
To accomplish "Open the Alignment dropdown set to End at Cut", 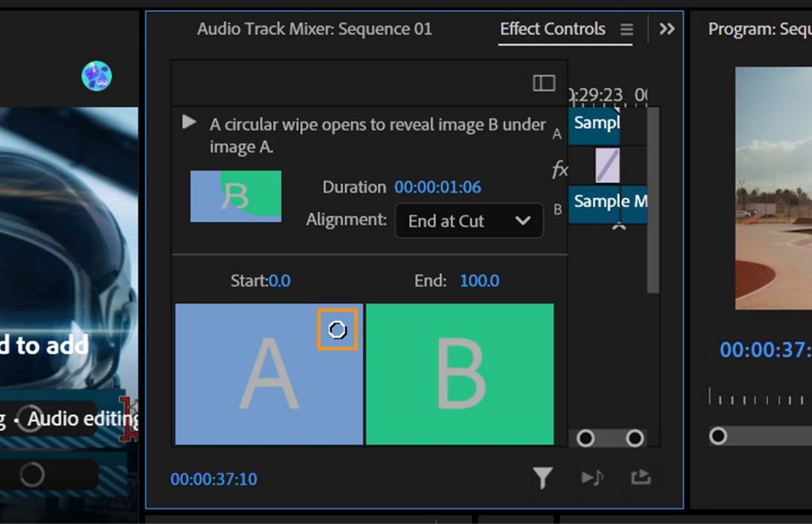I will tap(468, 221).
